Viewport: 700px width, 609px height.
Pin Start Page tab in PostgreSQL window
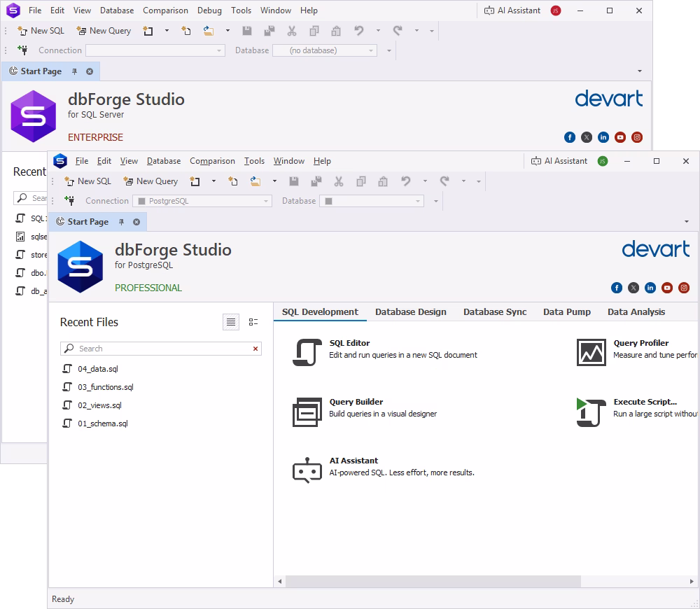[x=121, y=222]
